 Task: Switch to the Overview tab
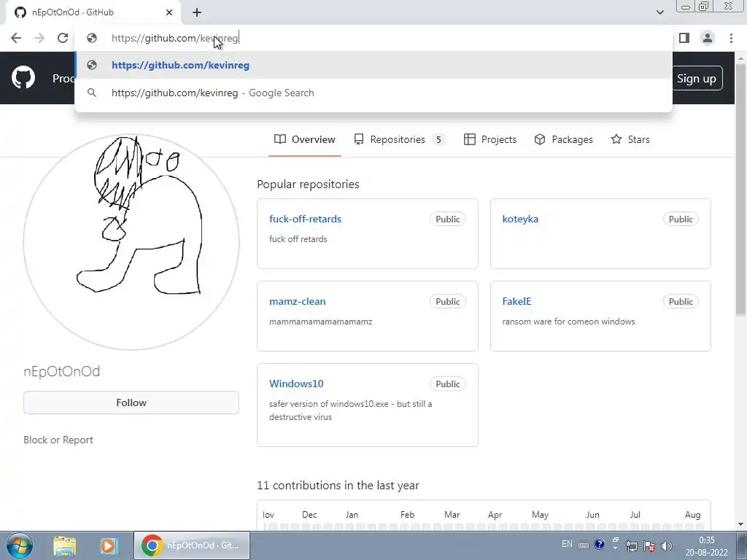[x=304, y=139]
